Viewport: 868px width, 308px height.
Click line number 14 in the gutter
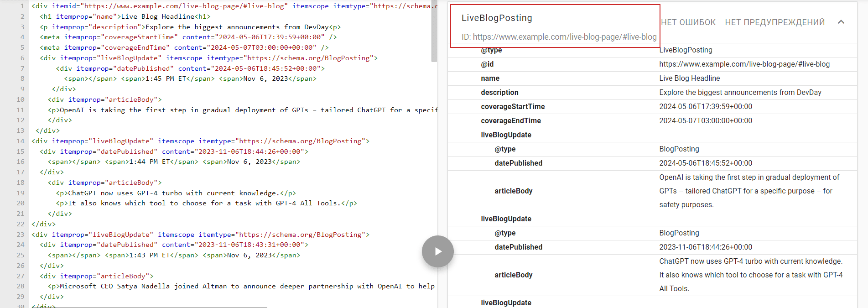[x=21, y=141]
